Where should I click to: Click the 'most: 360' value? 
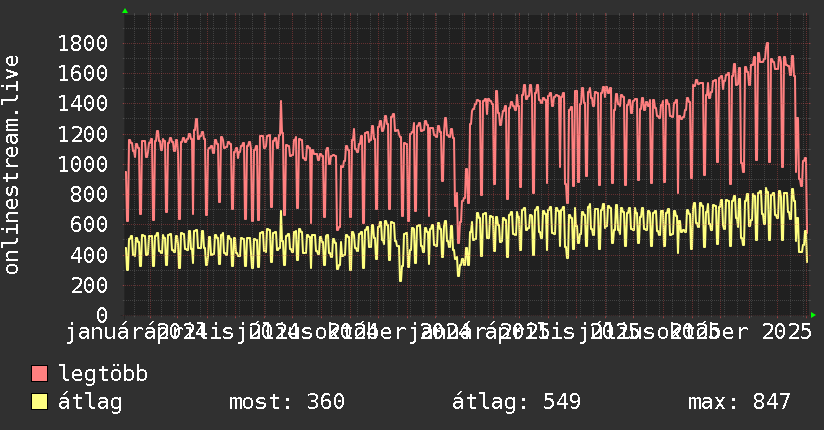pos(287,402)
